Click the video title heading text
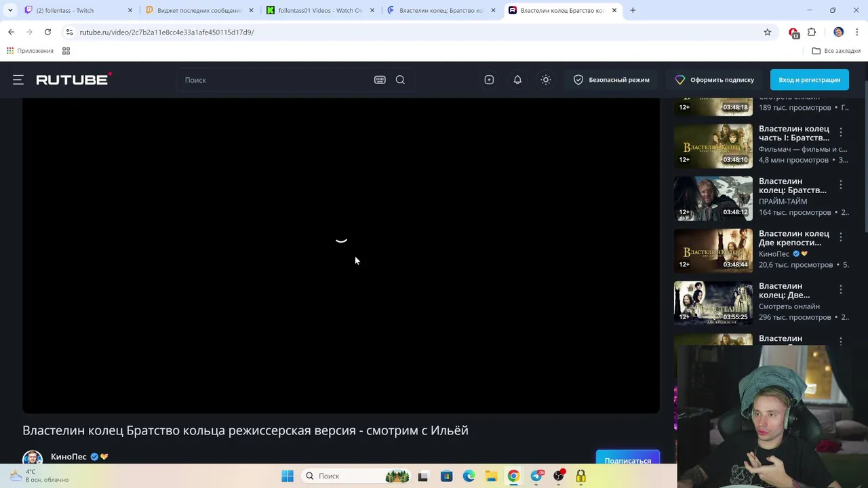Viewport: 868px width, 488px height. point(245,430)
